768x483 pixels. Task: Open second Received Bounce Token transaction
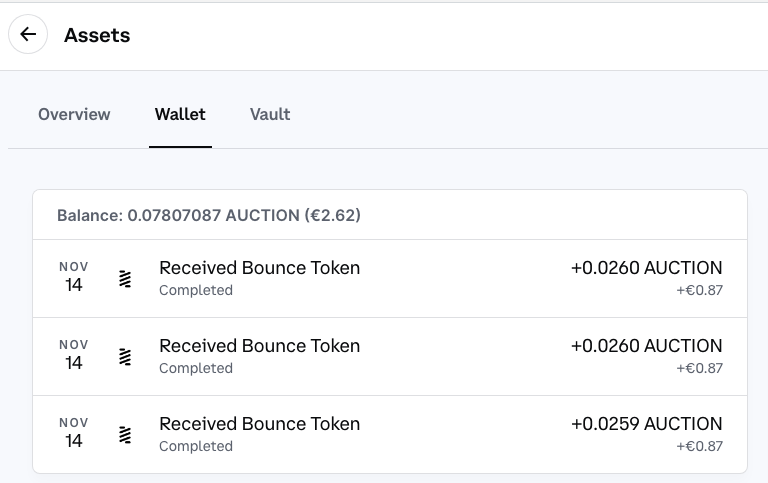[390, 357]
